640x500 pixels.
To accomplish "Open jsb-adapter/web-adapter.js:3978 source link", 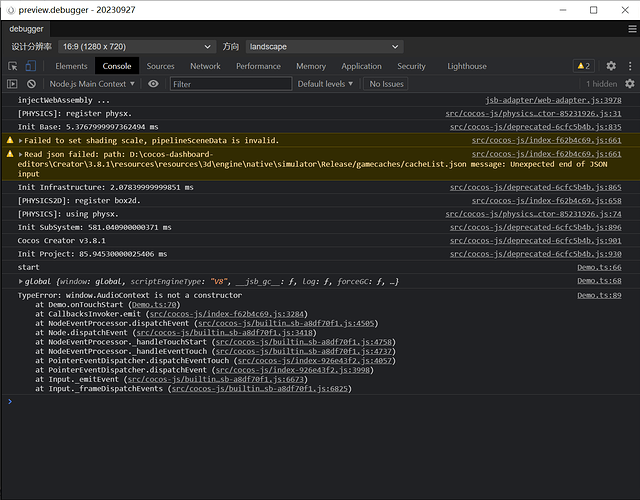I will click(x=553, y=100).
